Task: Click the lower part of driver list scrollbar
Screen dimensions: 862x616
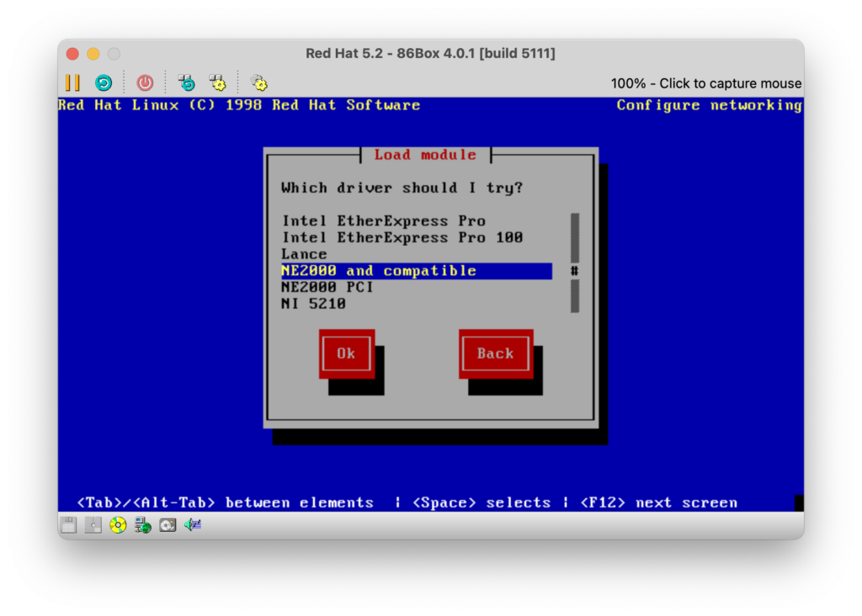Action: coord(574,295)
